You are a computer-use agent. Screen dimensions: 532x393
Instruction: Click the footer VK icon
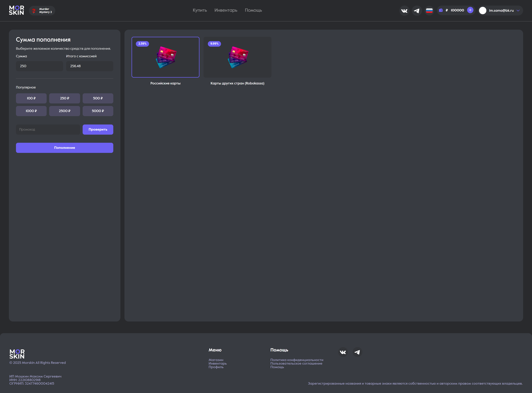coord(343,352)
